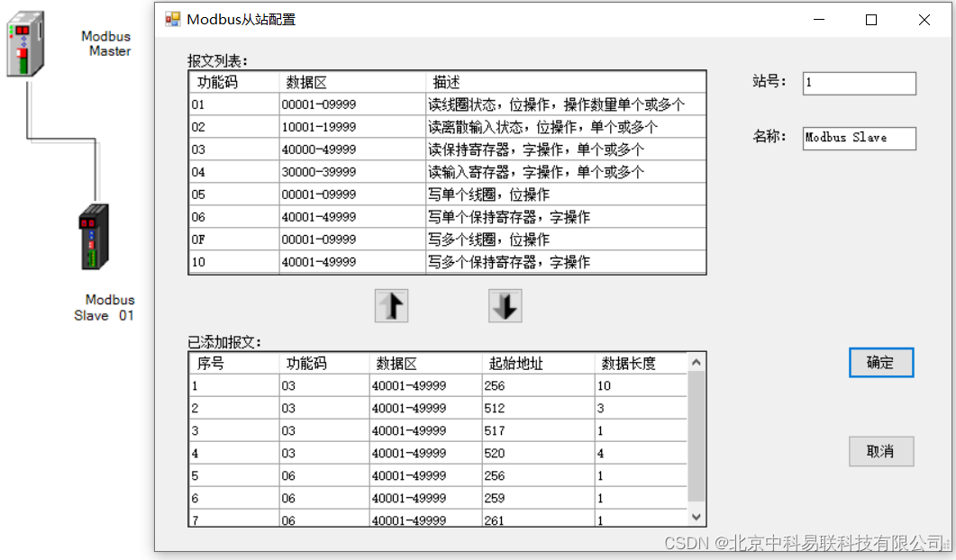Image resolution: width=956 pixels, height=560 pixels.
Task: Click the down arrow to add message
Action: [505, 306]
